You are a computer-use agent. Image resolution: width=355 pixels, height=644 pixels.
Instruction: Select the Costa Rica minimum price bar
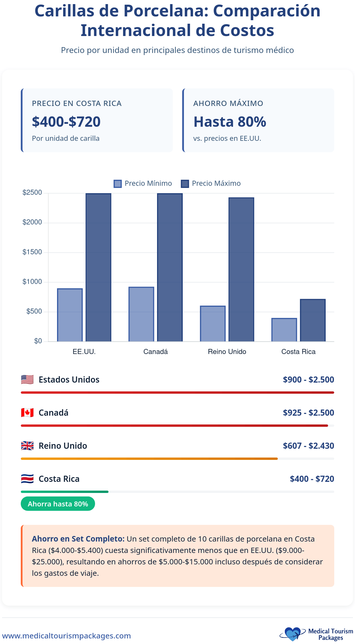pyautogui.click(x=284, y=330)
